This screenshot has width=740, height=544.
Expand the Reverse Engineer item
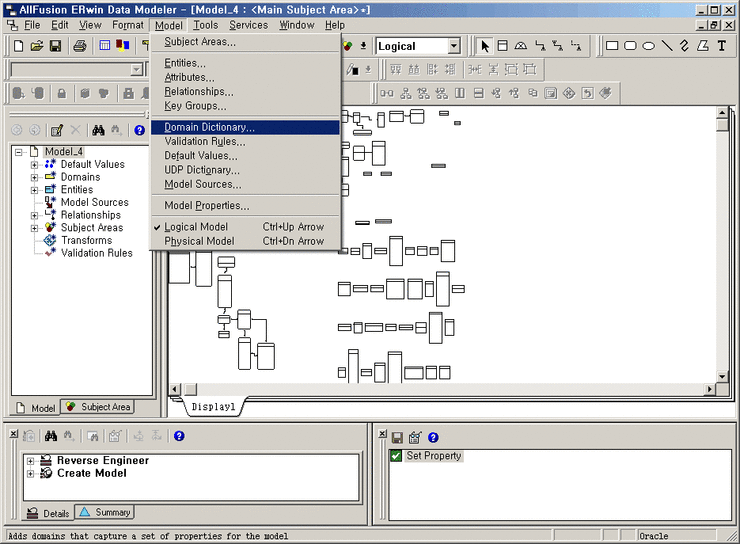click(31, 461)
